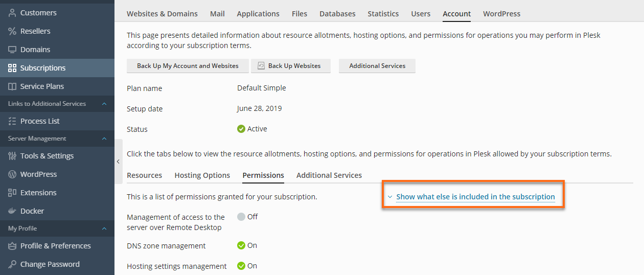
Task: Open Process List via its icon
Action: click(12, 121)
